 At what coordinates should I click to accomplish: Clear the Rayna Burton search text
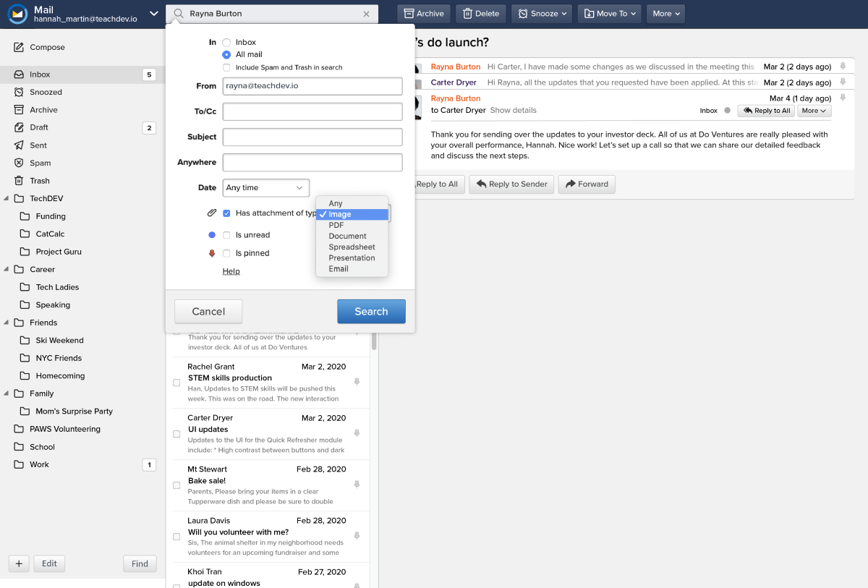[x=366, y=14]
